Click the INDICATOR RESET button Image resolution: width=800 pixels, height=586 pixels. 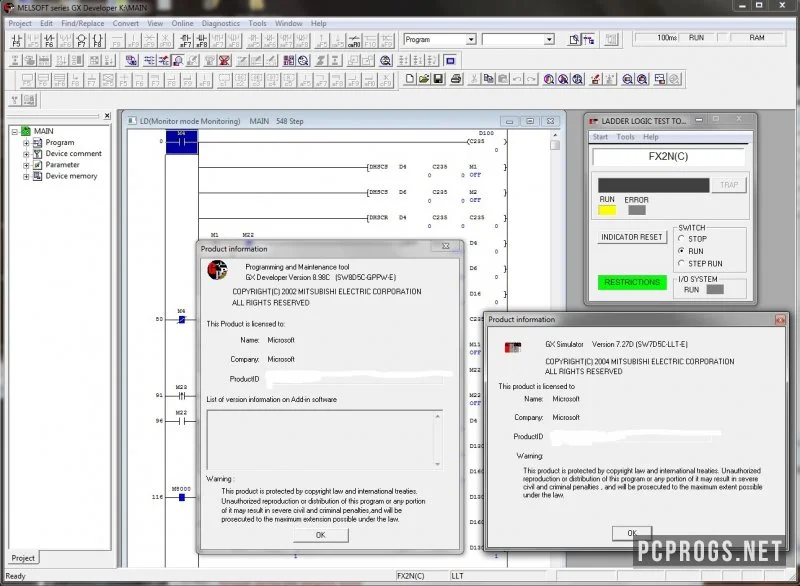pyautogui.click(x=631, y=237)
